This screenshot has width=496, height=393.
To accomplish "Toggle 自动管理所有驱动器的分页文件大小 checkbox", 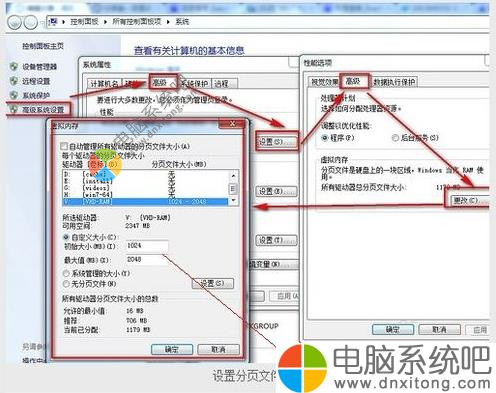I will pos(64,146).
